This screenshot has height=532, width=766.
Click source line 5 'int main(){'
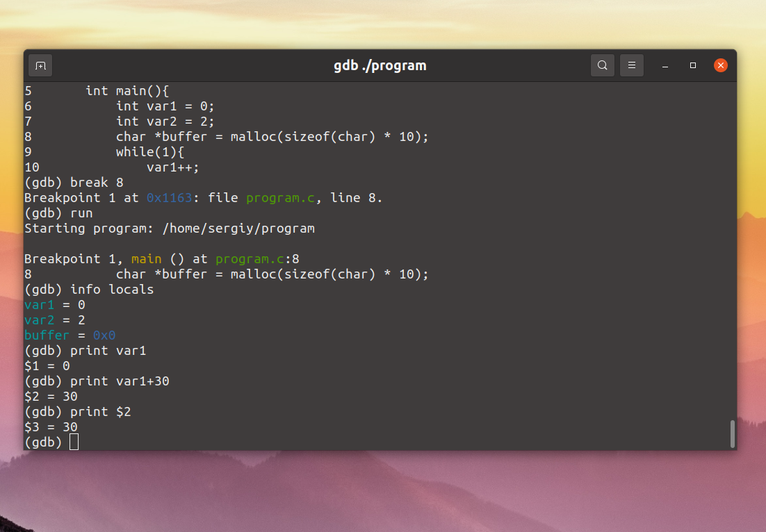(x=97, y=91)
